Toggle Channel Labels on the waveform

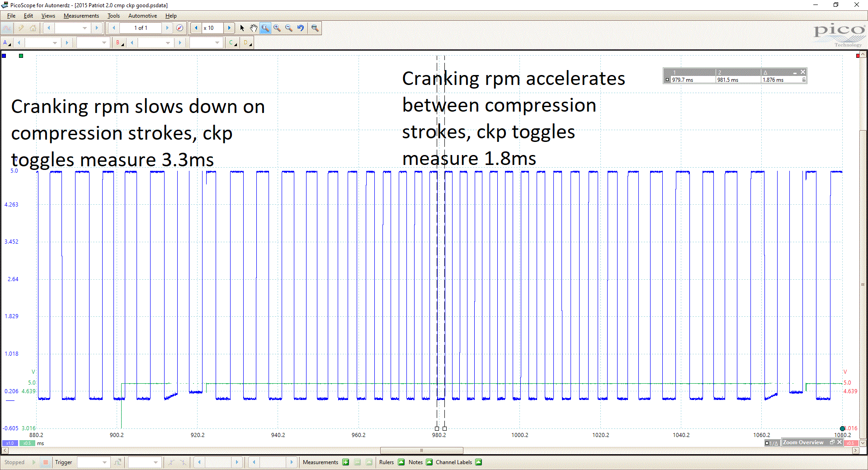[x=477, y=462]
